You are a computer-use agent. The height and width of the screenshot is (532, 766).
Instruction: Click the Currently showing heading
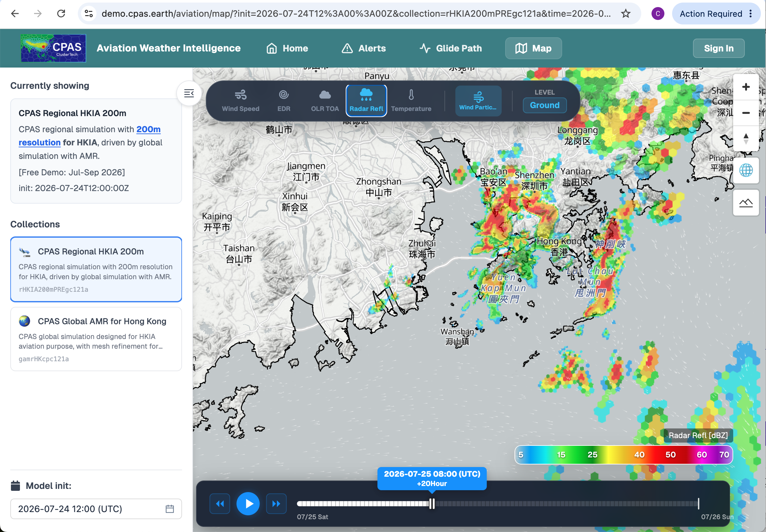pyautogui.click(x=50, y=86)
